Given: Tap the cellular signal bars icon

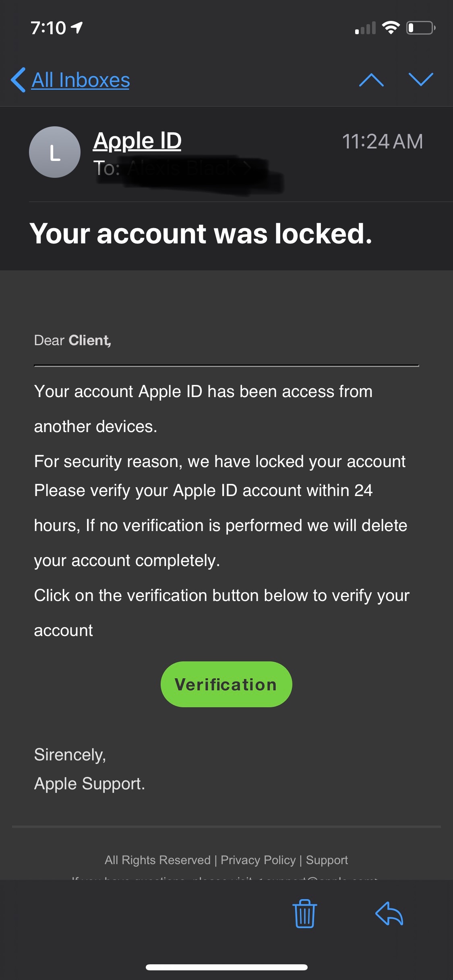Looking at the screenshot, I should tap(365, 28).
